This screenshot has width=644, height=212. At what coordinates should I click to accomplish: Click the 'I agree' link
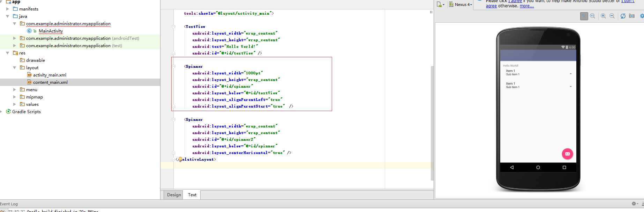point(515,1)
